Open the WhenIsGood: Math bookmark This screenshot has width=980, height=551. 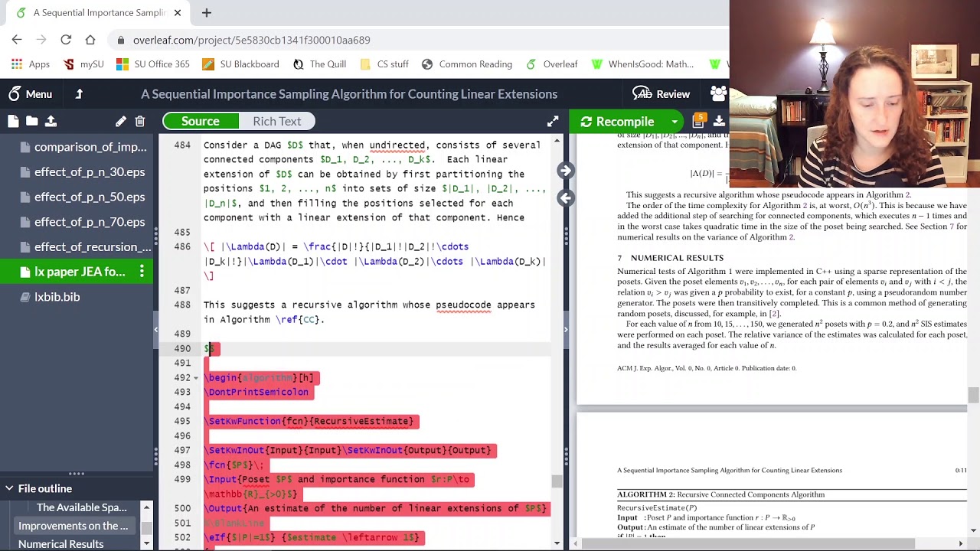[642, 64]
